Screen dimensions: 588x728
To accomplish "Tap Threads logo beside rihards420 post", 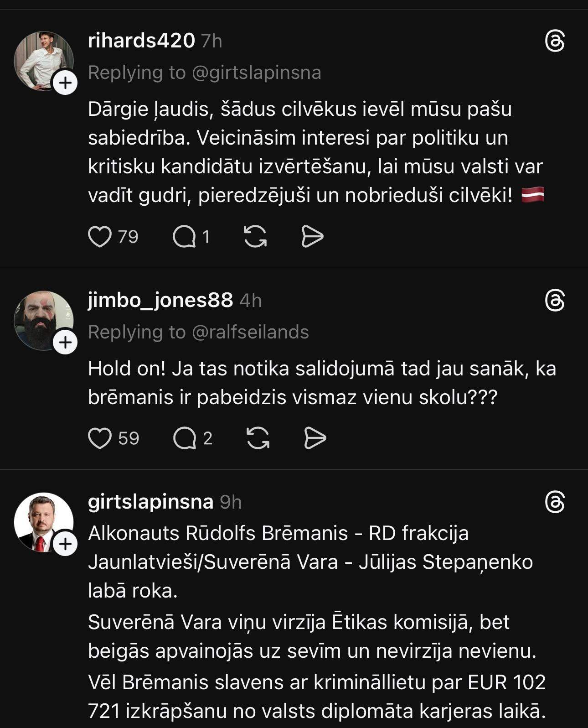I will [555, 42].
